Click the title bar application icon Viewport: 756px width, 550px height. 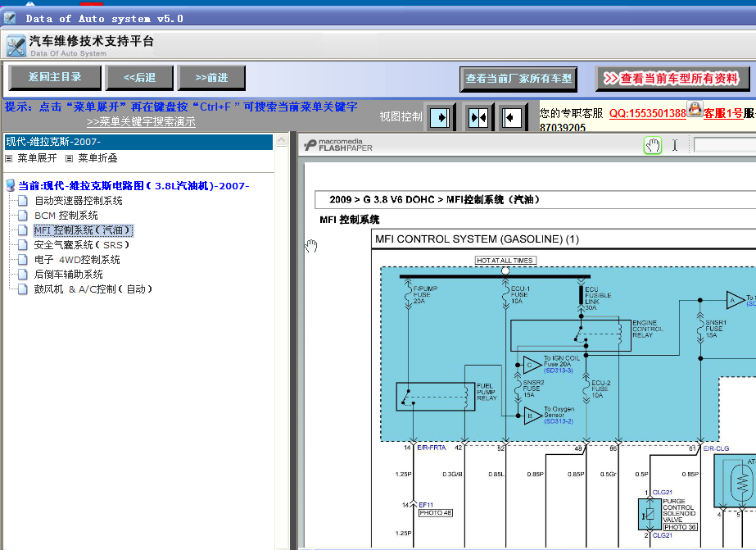click(x=10, y=18)
